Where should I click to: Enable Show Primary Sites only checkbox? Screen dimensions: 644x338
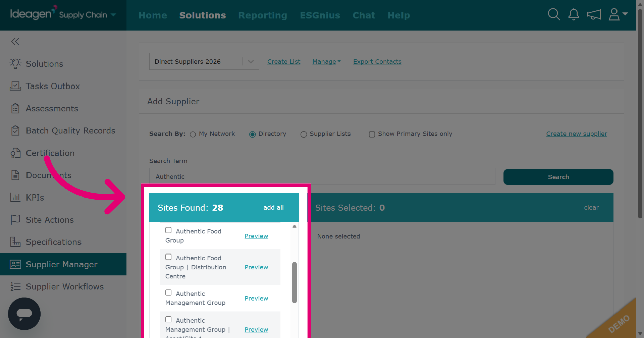[372, 134]
